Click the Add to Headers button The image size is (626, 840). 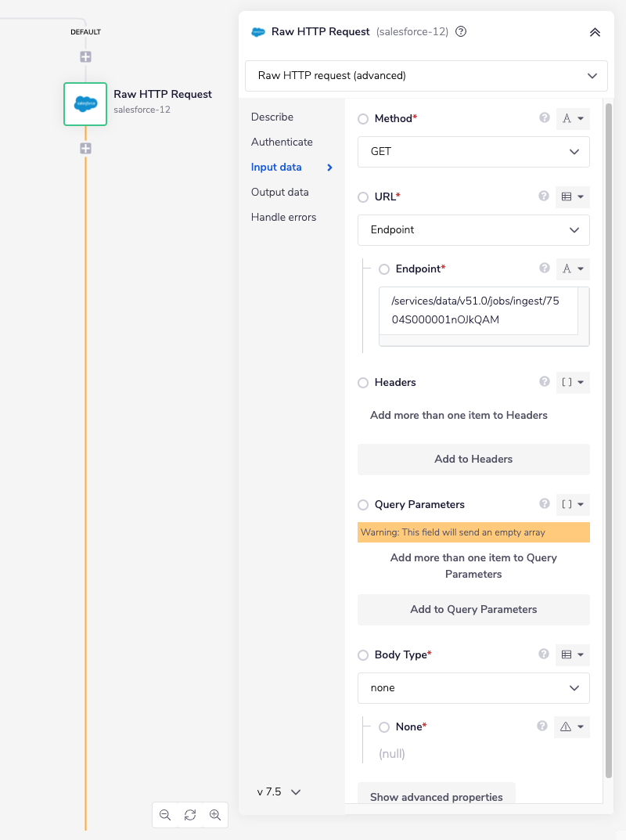coord(473,460)
